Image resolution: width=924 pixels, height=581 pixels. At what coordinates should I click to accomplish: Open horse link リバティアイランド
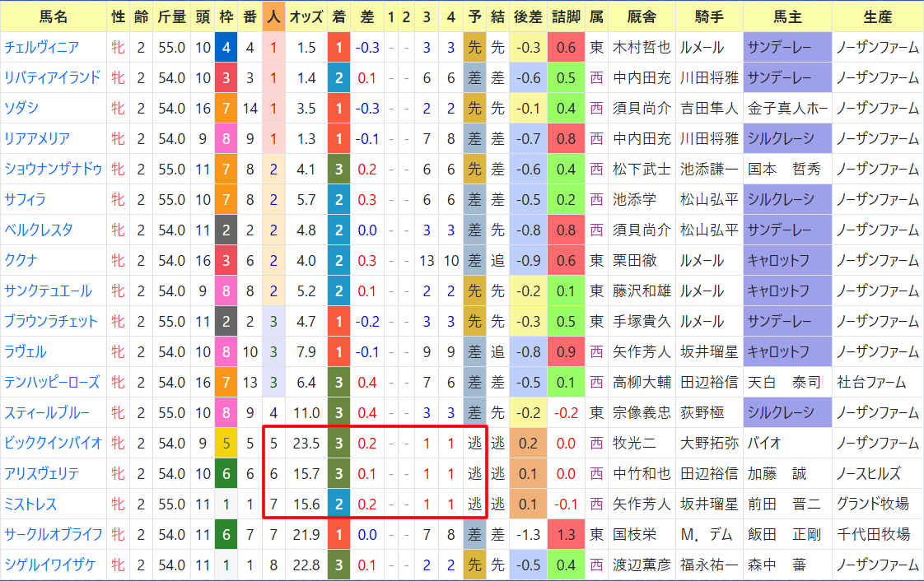[53, 77]
